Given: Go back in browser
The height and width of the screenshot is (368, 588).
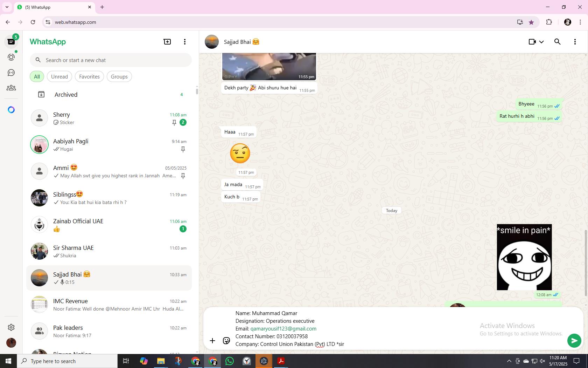Looking at the screenshot, I should (x=8, y=22).
